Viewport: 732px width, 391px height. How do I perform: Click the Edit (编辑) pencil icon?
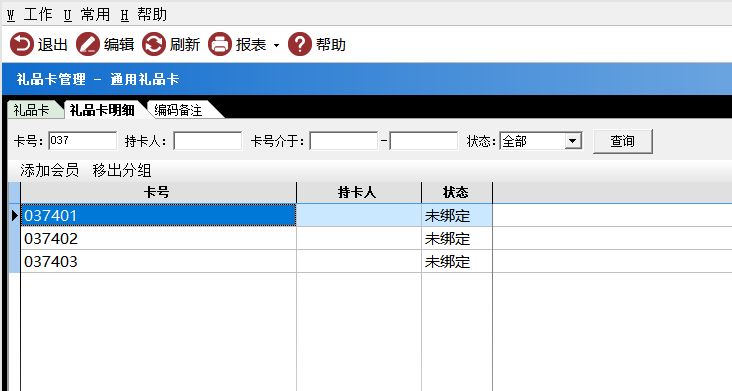88,44
